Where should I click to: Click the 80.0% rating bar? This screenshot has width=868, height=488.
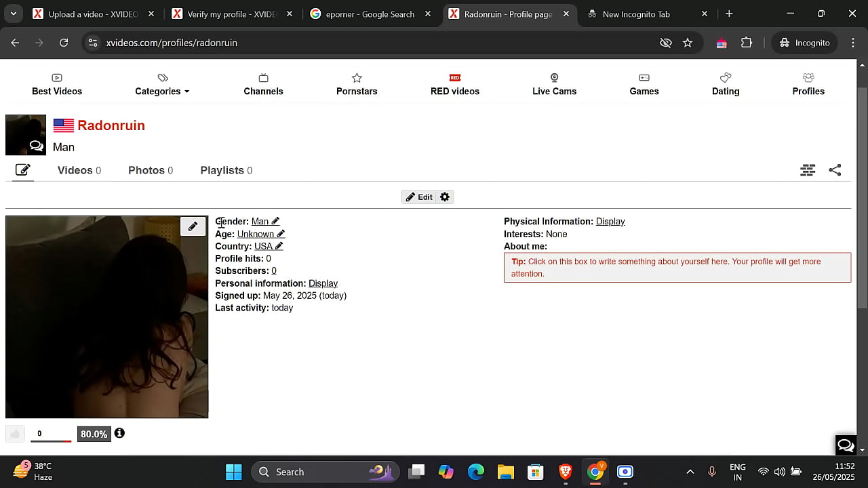coord(94,434)
